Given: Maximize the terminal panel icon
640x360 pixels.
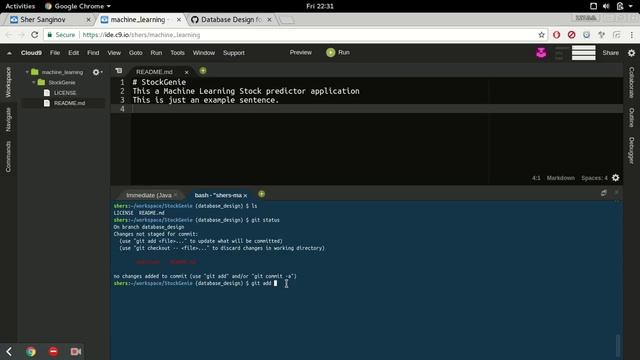Looking at the screenshot, I should coord(604,193).
